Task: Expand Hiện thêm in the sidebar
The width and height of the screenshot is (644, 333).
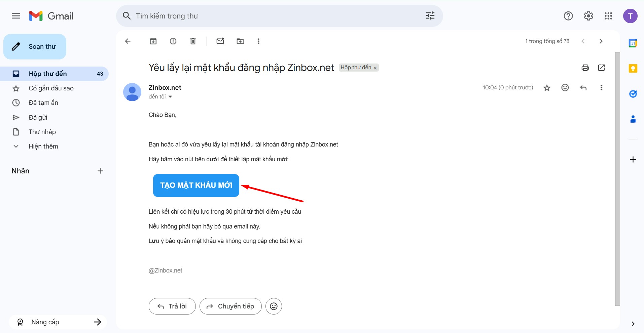Action: [43, 146]
